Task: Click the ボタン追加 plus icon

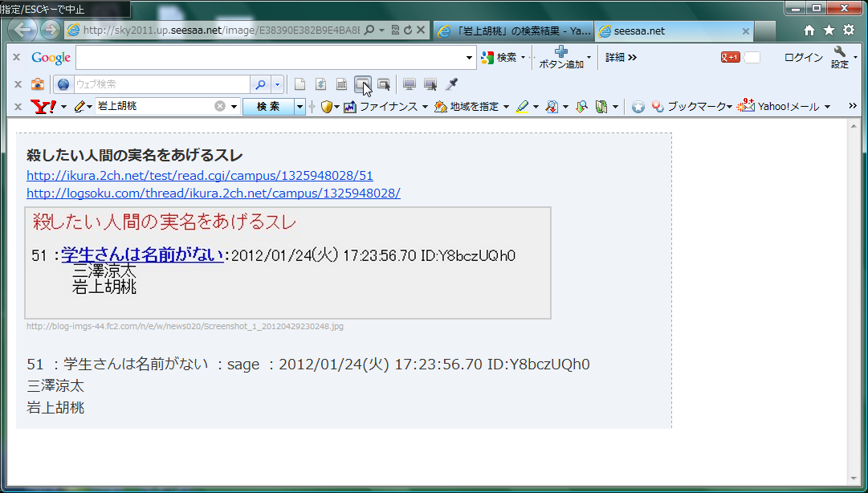Action: [561, 52]
